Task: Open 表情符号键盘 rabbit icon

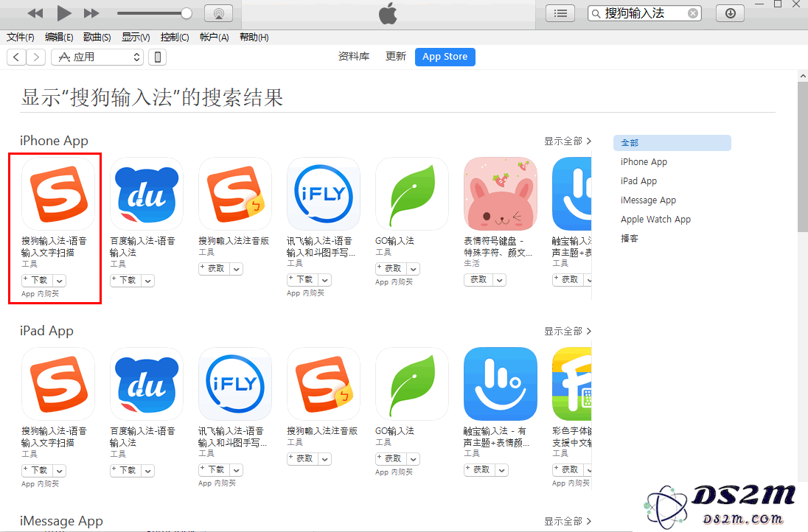Action: click(501, 194)
